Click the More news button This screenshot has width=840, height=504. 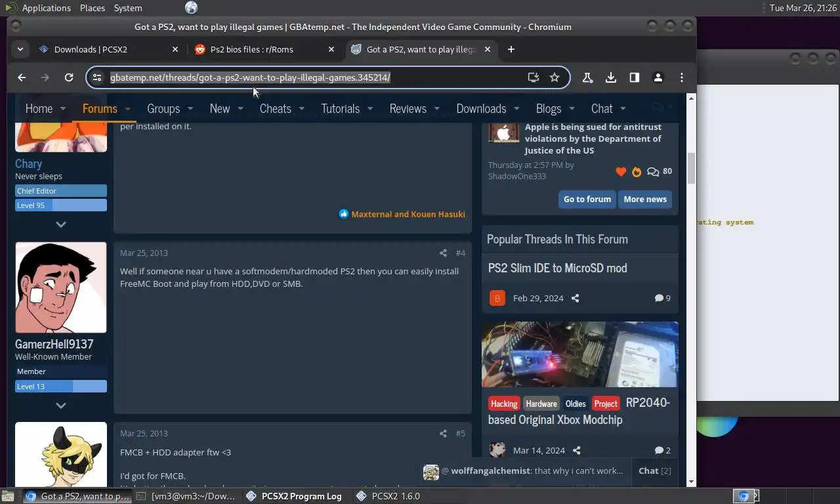[645, 199]
